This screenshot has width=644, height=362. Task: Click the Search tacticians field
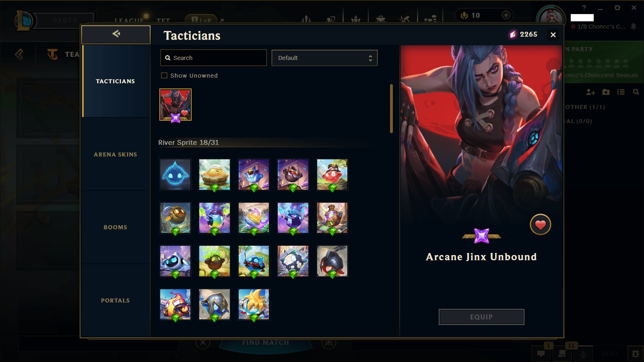pos(213,58)
